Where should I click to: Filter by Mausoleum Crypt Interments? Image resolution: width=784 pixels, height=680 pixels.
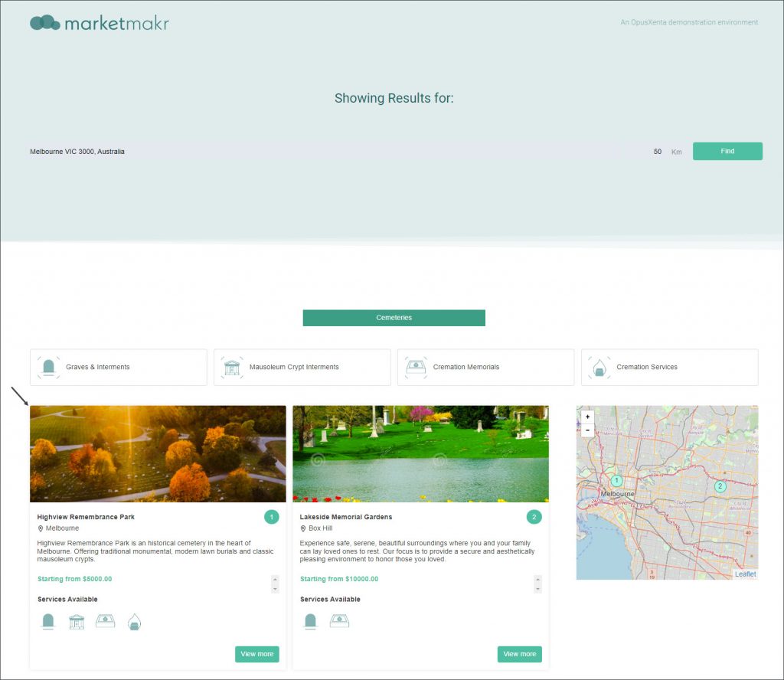(x=302, y=367)
